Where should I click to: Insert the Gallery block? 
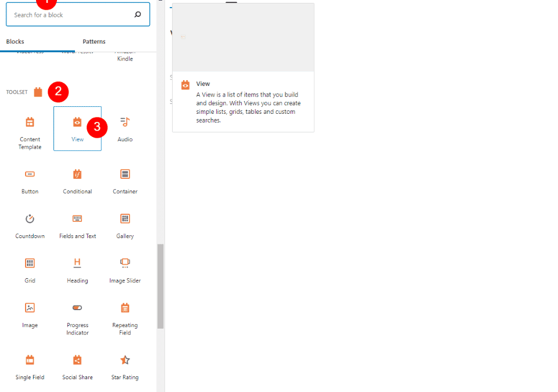125,226
